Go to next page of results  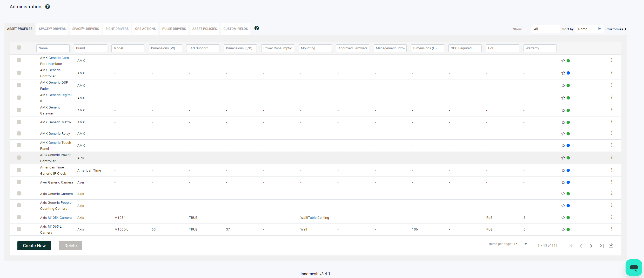point(591,246)
